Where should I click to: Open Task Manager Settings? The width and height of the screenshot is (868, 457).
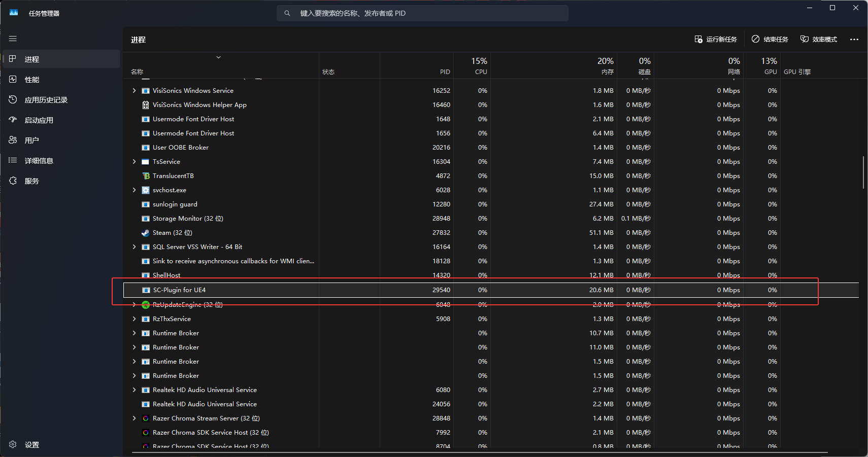(61, 445)
